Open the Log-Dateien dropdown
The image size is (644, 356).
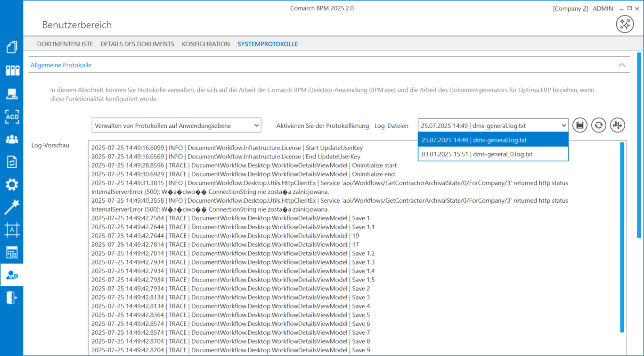[x=493, y=125]
